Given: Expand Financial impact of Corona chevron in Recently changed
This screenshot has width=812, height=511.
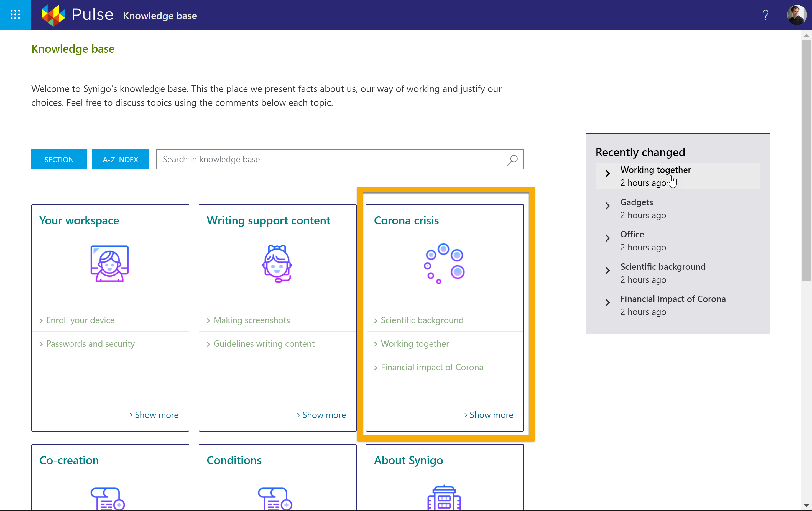Looking at the screenshot, I should [x=607, y=303].
